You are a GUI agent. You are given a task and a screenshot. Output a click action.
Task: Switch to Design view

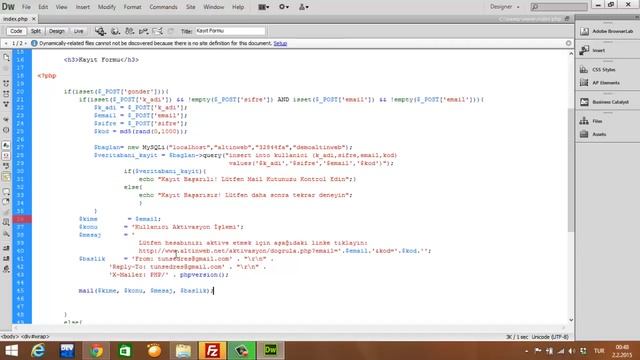click(x=57, y=31)
